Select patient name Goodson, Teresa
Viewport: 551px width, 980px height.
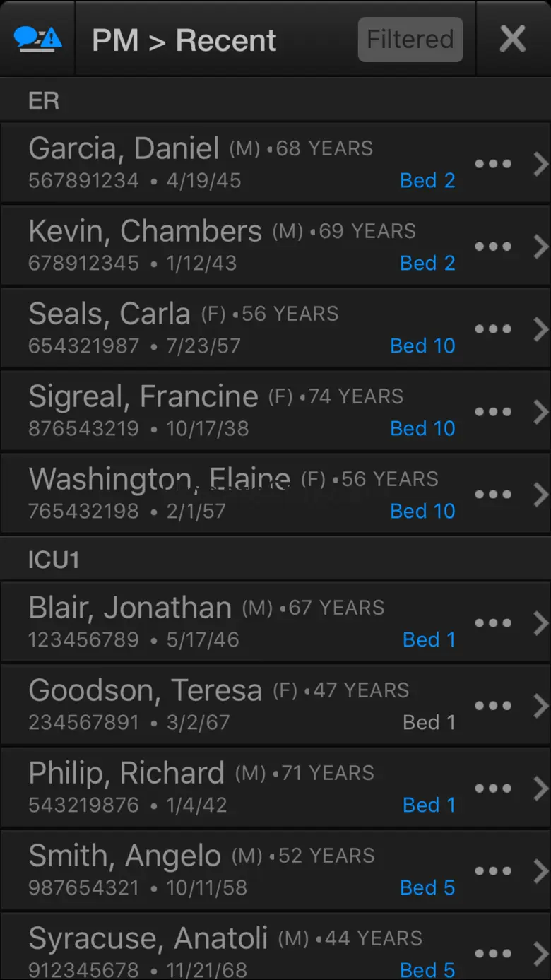pos(145,690)
